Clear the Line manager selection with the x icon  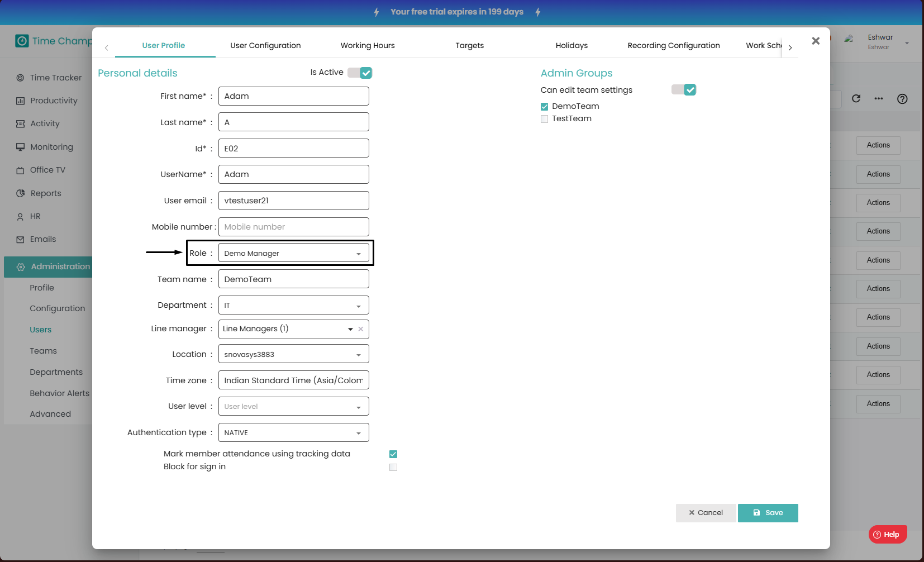point(361,329)
